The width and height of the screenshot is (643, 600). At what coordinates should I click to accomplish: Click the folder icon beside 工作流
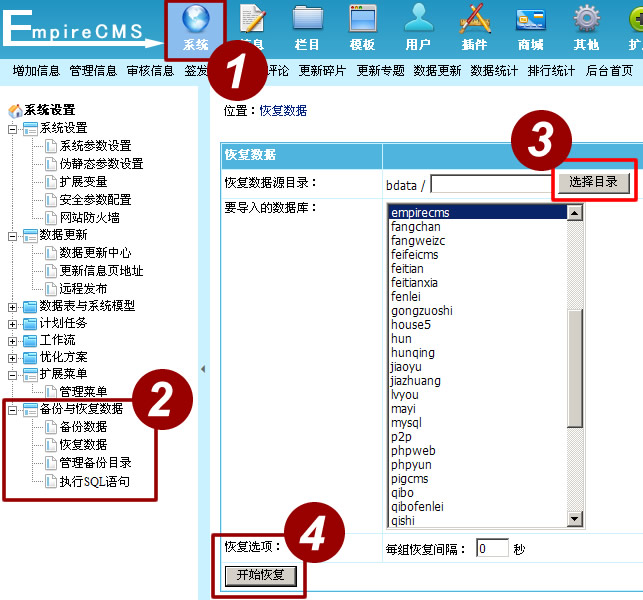pyautogui.click(x=30, y=340)
